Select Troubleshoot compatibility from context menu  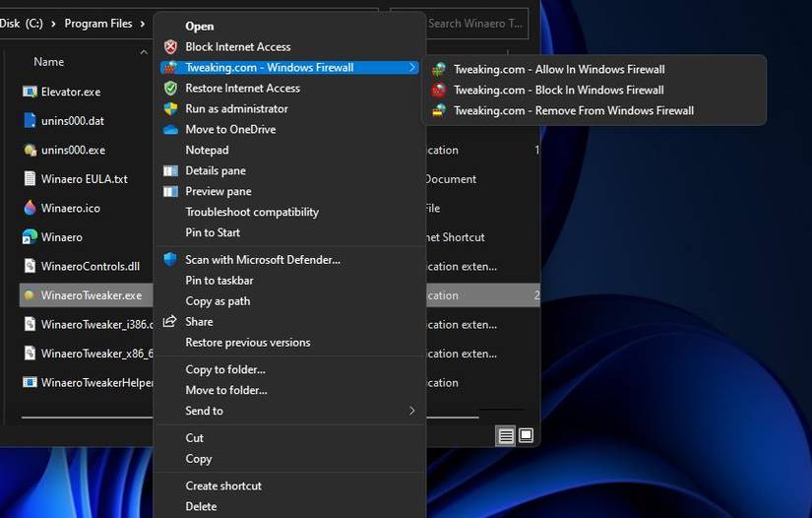252,213
